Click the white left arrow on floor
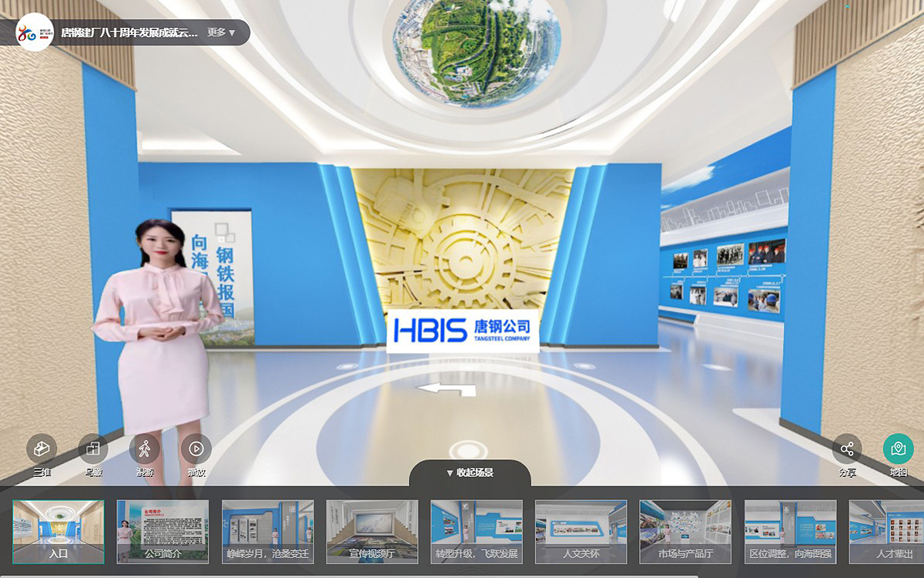Screen dimensions: 924x578 (446, 389)
